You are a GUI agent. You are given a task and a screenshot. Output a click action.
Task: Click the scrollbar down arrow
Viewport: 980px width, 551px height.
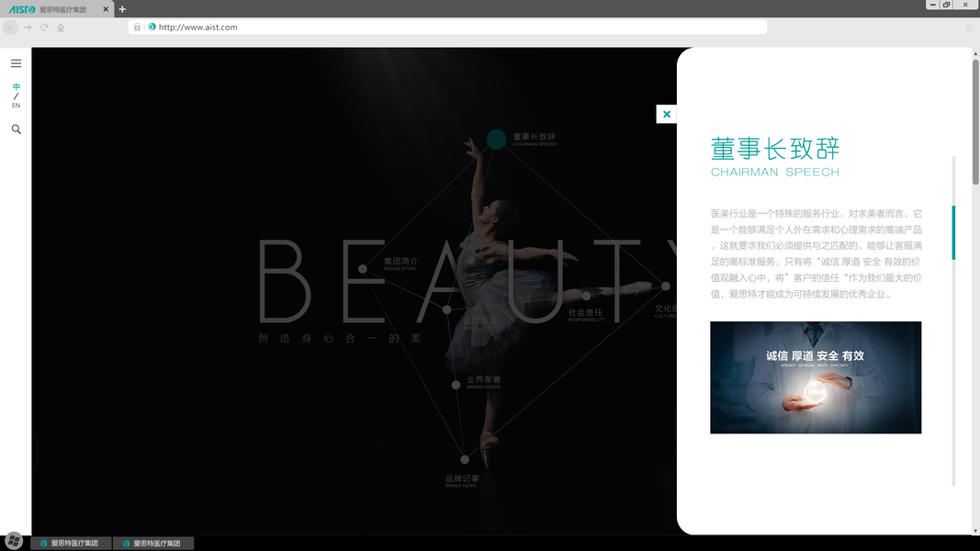pos(975,531)
